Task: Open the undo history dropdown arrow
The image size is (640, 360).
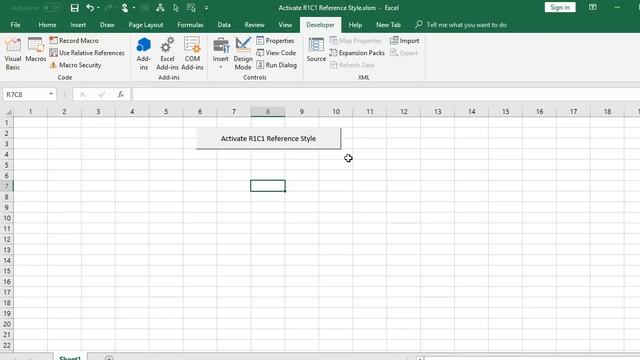Action: coord(98,8)
